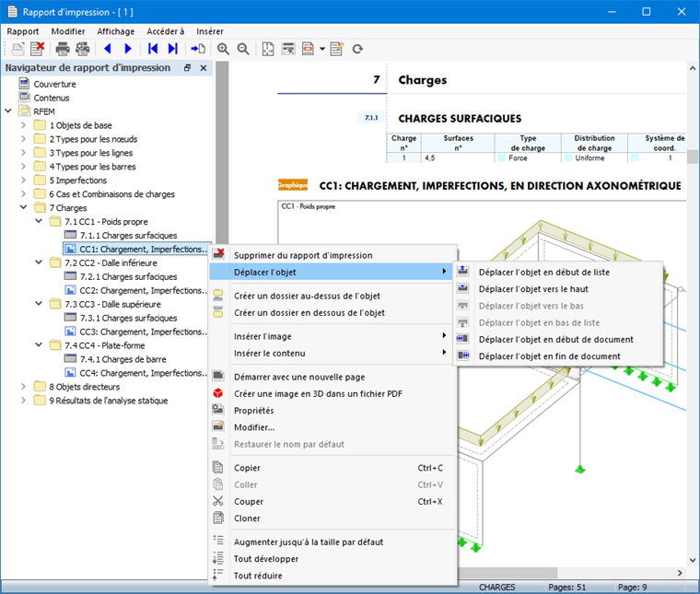This screenshot has width=700, height=594.
Task: Open the Rapport menu
Action: click(x=23, y=31)
